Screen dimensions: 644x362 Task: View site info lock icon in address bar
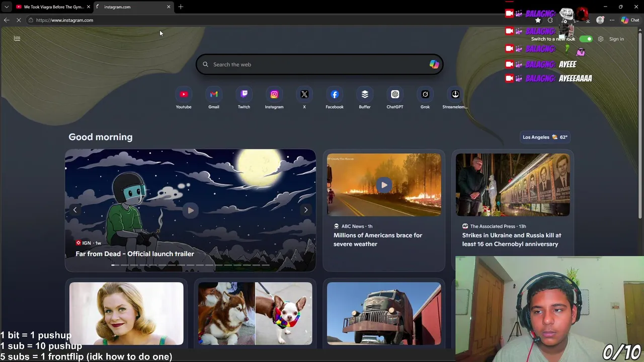click(31, 20)
